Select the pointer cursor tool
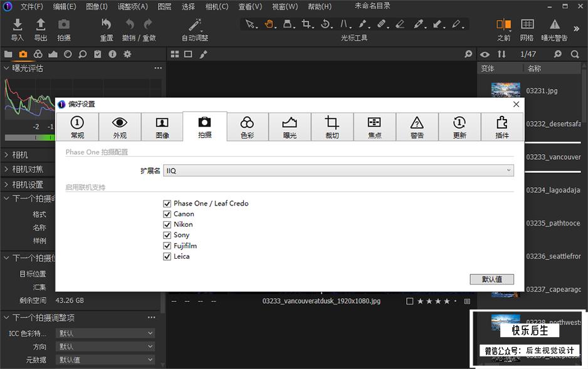Image resolution: width=588 pixels, height=369 pixels. pos(249,24)
